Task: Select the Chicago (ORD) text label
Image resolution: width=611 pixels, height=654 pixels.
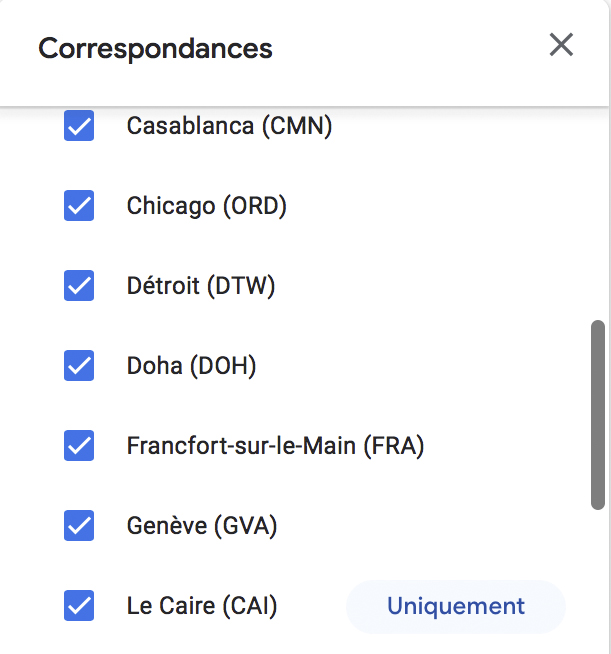Action: point(206,206)
